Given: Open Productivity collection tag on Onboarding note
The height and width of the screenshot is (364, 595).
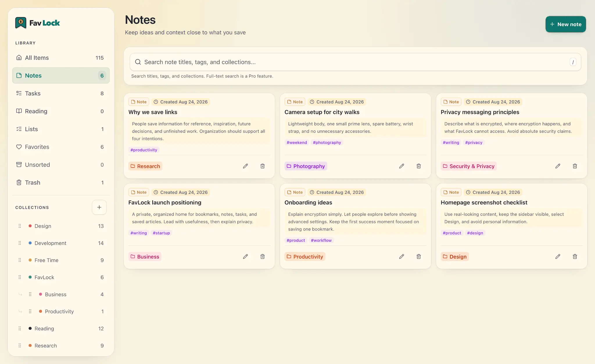Looking at the screenshot, I should point(305,257).
